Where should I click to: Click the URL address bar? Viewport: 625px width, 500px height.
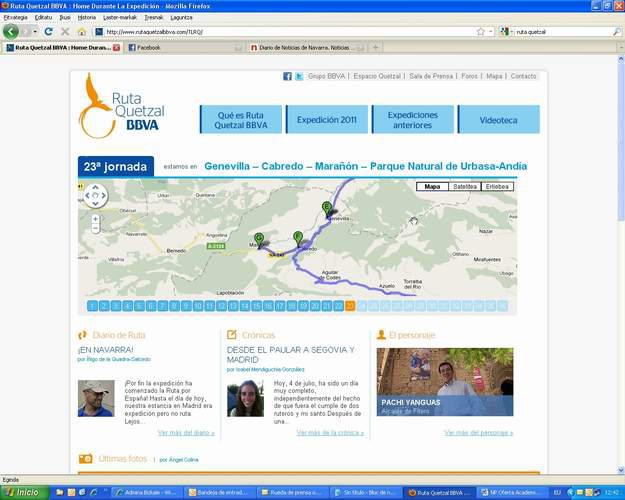point(287,31)
